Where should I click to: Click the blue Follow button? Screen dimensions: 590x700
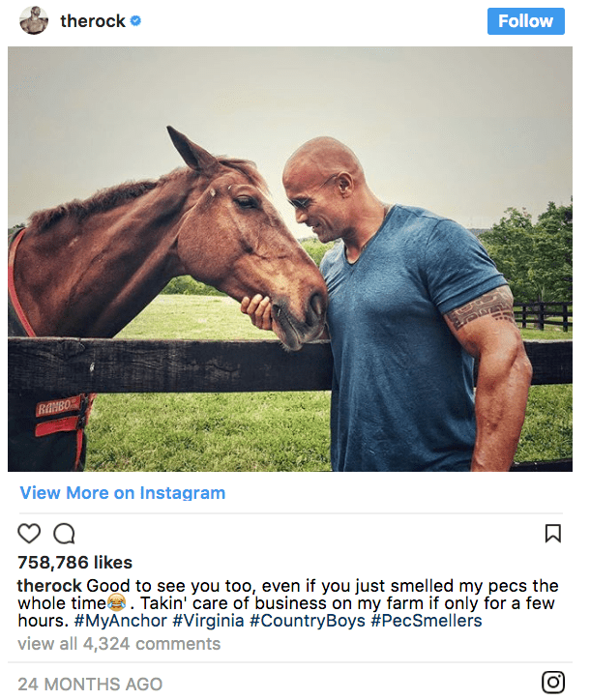tap(526, 21)
